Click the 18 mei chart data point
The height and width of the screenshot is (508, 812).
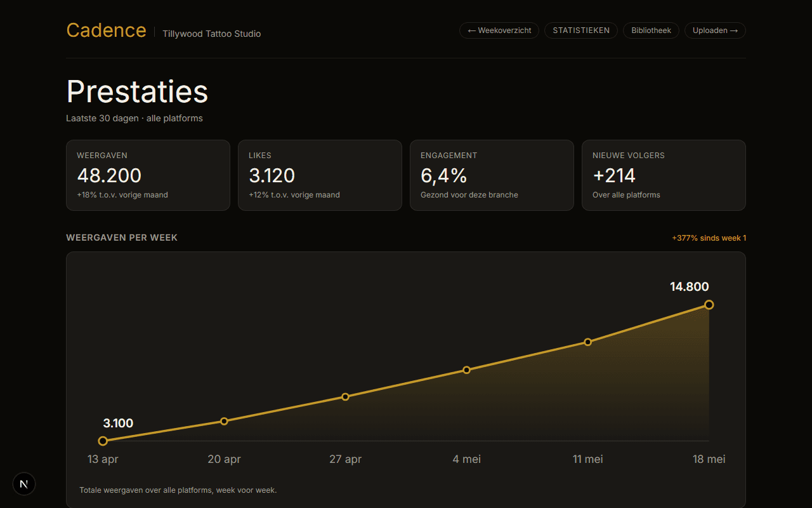point(709,305)
